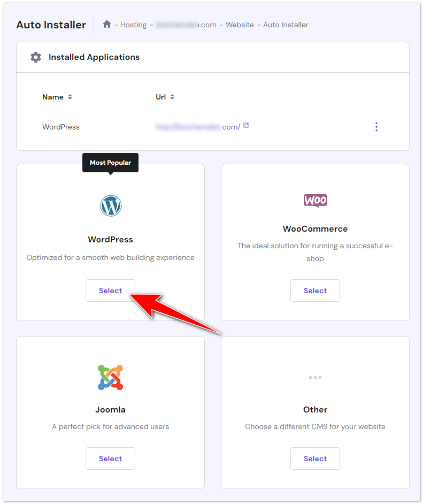
Task: Select WooCommerce for installation
Action: (x=315, y=291)
